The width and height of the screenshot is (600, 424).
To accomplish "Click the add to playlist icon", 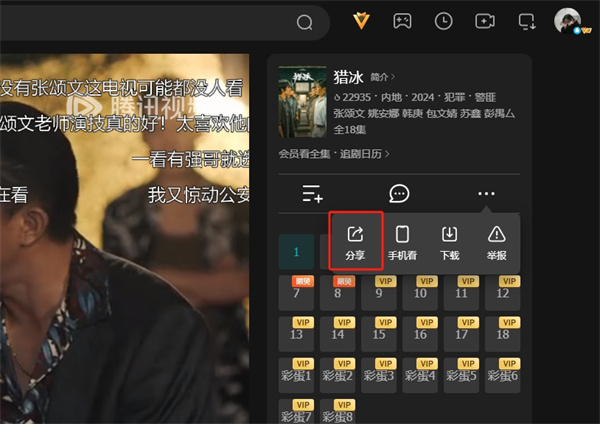I will tap(313, 193).
